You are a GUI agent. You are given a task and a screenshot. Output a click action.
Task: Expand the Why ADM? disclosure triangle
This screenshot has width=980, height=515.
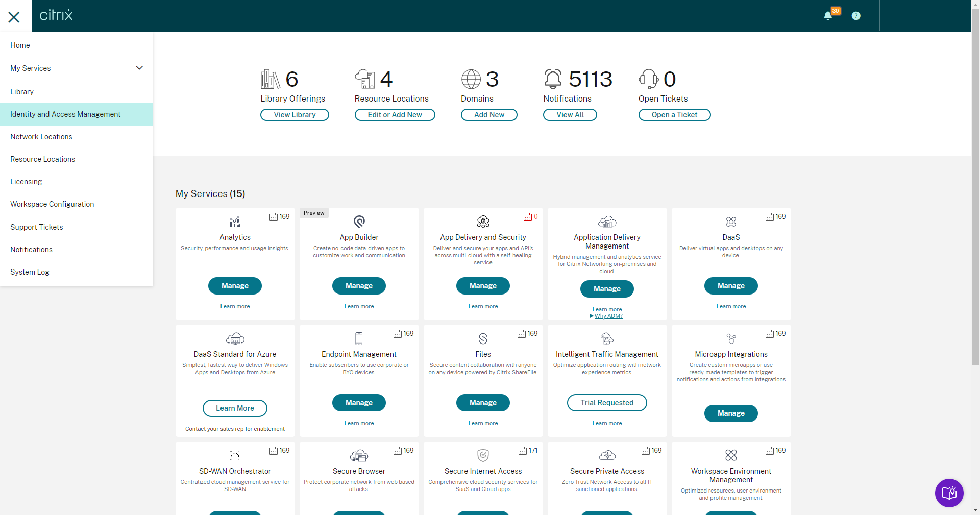click(x=592, y=316)
